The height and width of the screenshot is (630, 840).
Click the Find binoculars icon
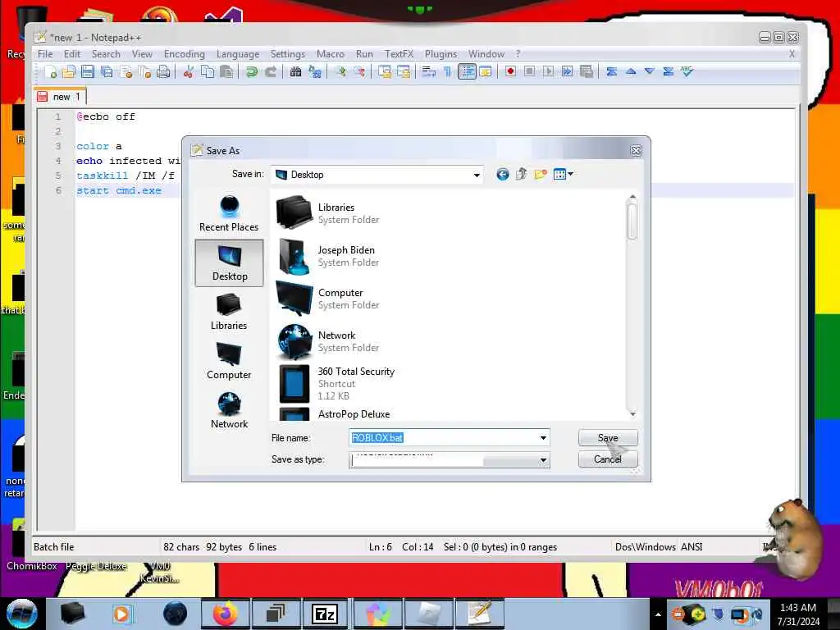(295, 72)
